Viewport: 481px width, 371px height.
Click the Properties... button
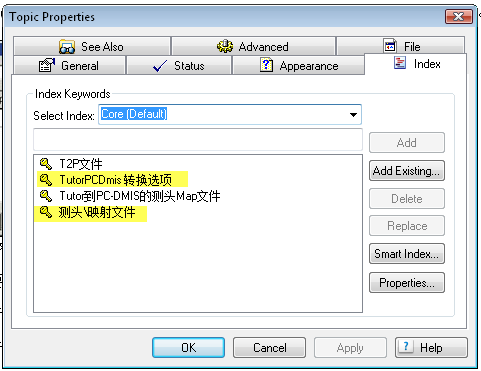coord(407,283)
